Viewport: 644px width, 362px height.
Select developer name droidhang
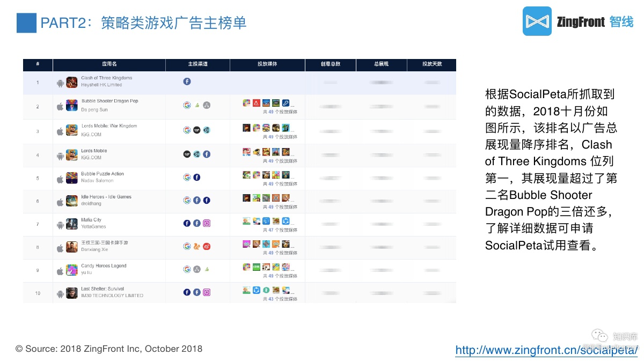[91, 204]
